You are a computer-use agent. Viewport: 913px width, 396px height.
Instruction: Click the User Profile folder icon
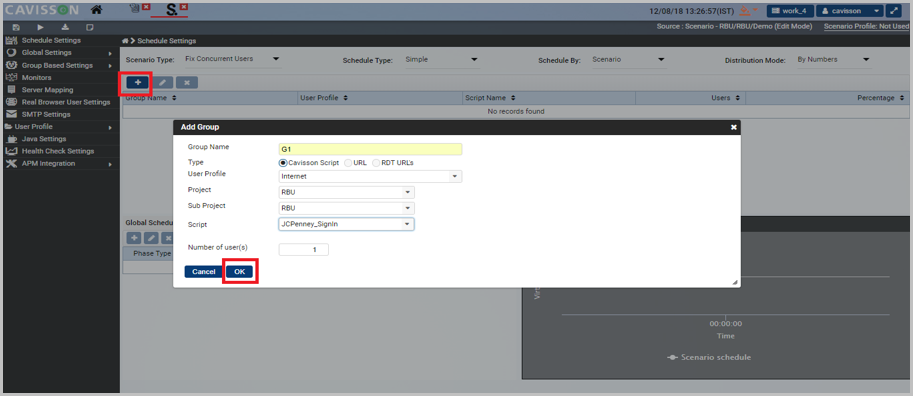tap(8, 126)
